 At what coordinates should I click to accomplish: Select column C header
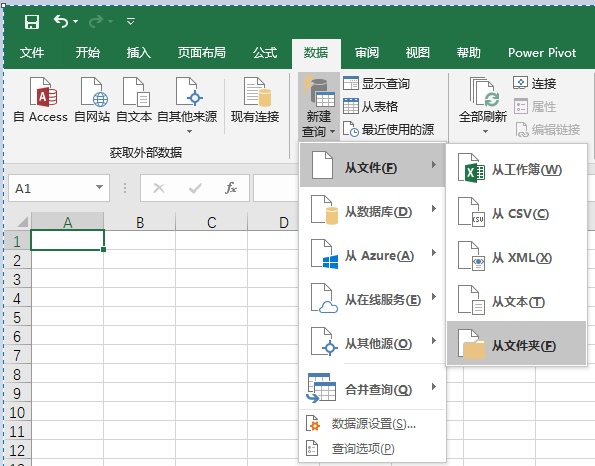[x=212, y=222]
